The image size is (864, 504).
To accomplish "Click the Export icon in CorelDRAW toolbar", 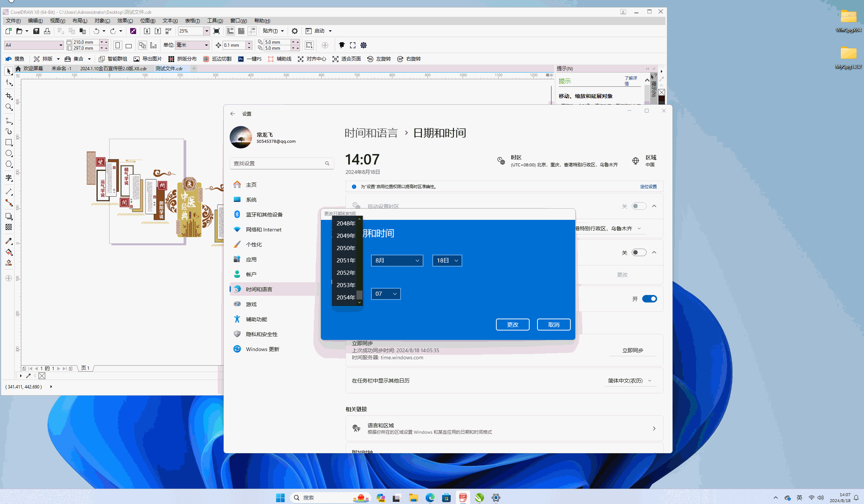I will click(158, 31).
